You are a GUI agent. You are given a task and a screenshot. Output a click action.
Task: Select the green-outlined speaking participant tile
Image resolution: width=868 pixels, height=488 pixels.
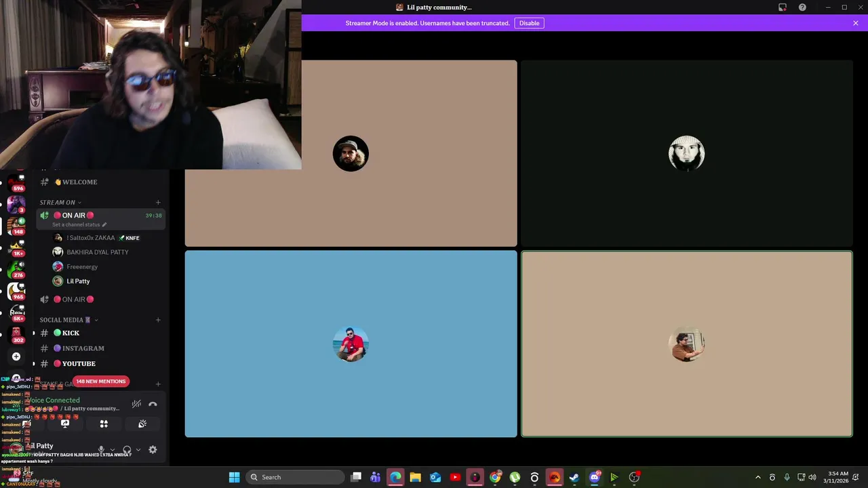point(686,344)
